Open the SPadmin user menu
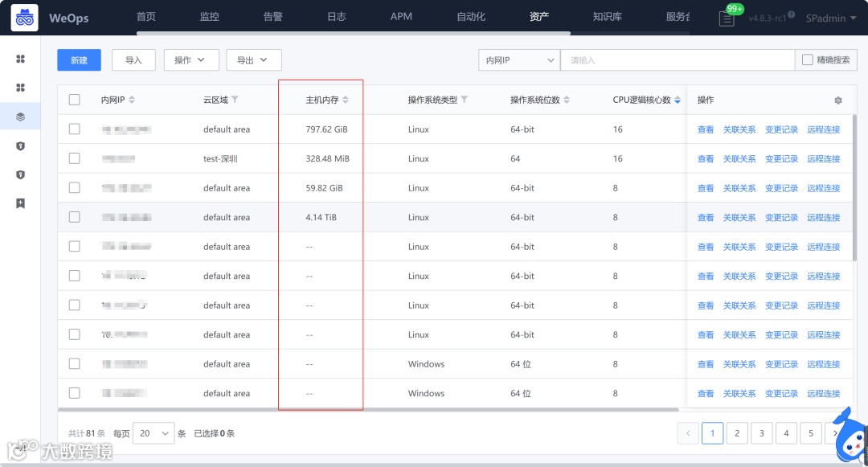The height and width of the screenshot is (467, 868). click(830, 18)
